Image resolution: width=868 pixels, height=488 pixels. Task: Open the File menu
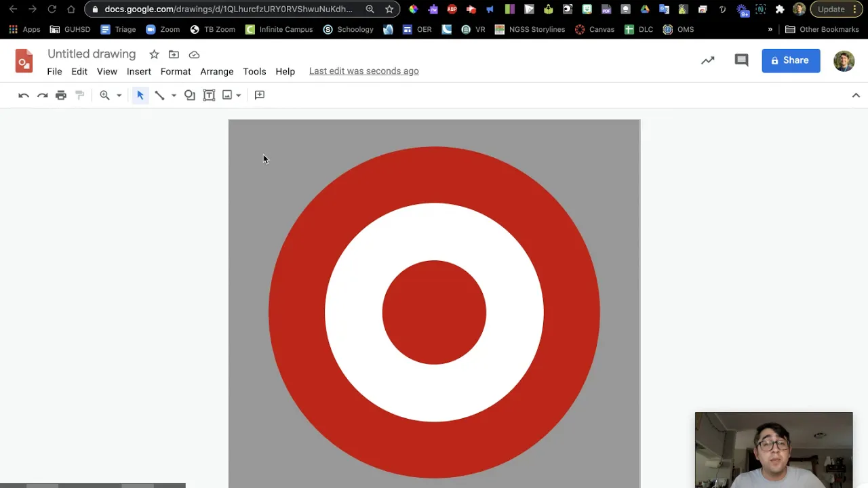[x=54, y=71]
